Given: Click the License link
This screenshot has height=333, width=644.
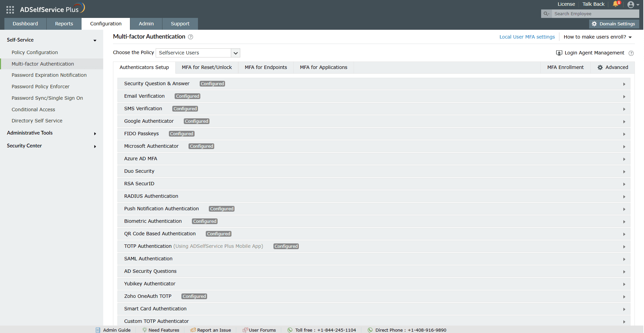Looking at the screenshot, I should [566, 4].
